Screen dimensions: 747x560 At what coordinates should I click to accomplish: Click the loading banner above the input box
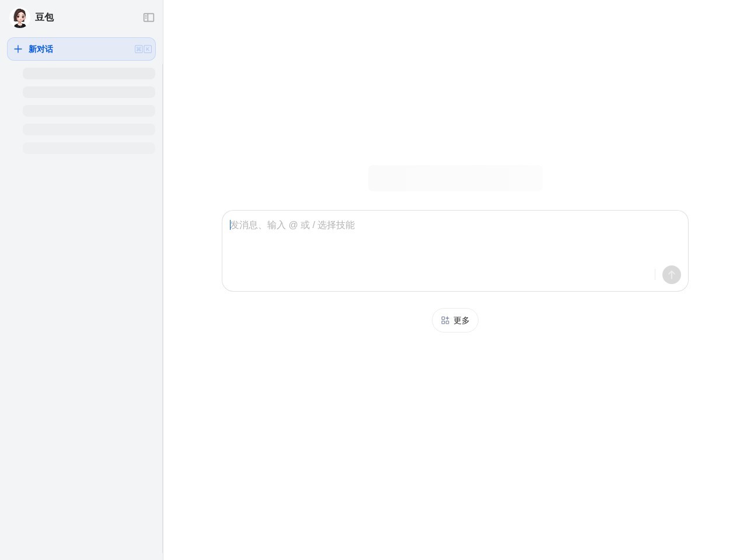pos(455,178)
